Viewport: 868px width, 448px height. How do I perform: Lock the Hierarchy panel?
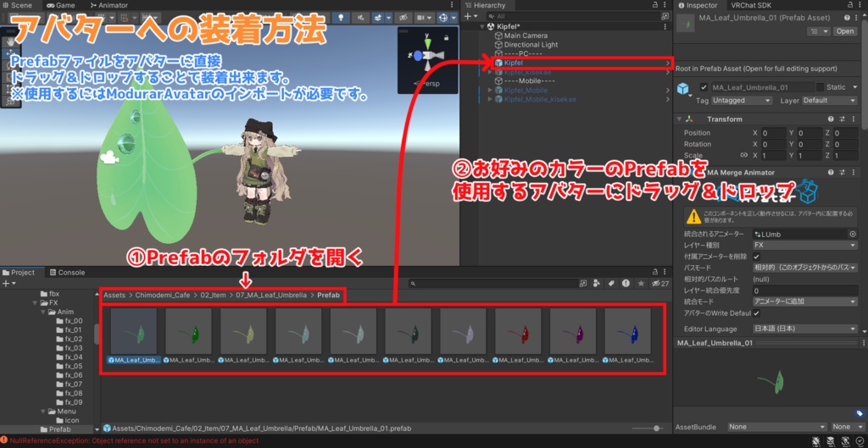(657, 5)
